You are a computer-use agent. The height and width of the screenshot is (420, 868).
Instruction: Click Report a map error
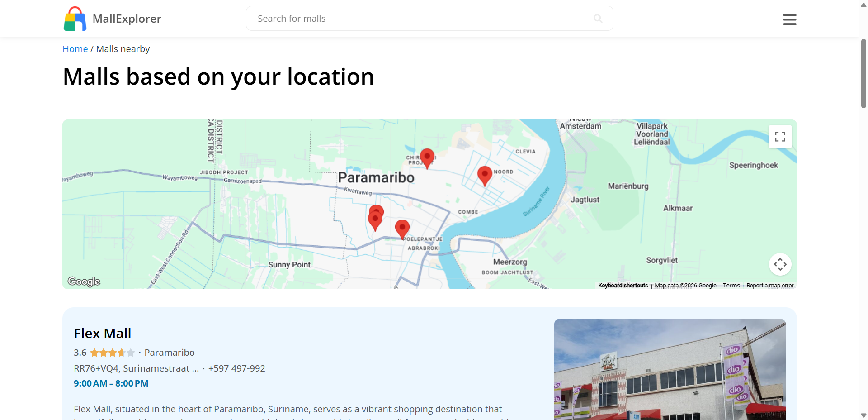coord(769,286)
